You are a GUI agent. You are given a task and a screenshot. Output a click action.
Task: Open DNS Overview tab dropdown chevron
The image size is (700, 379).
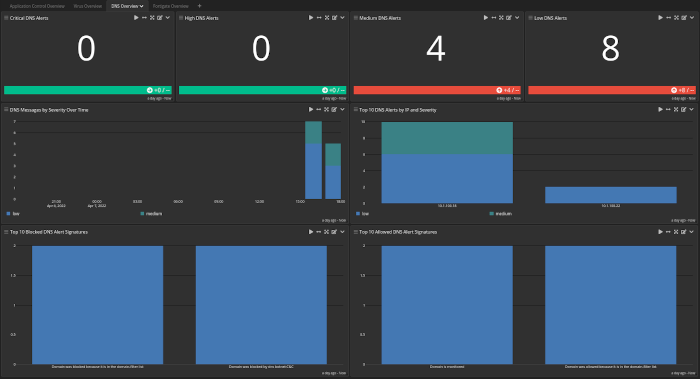142,6
